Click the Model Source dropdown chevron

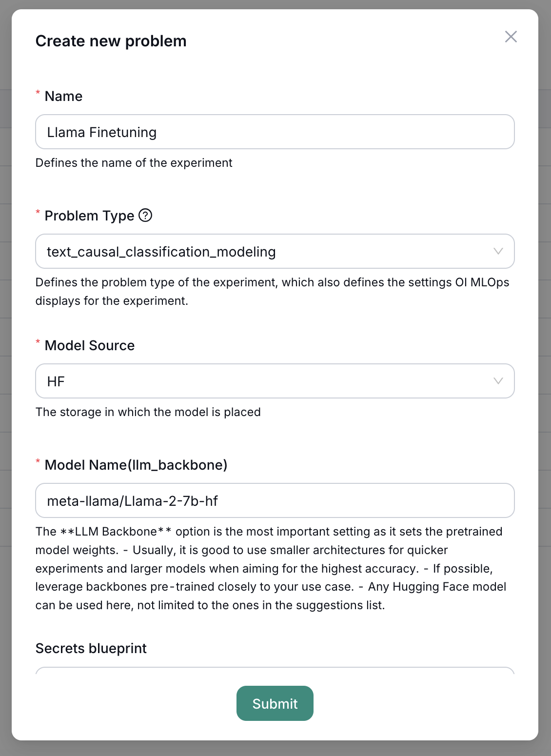coord(498,381)
